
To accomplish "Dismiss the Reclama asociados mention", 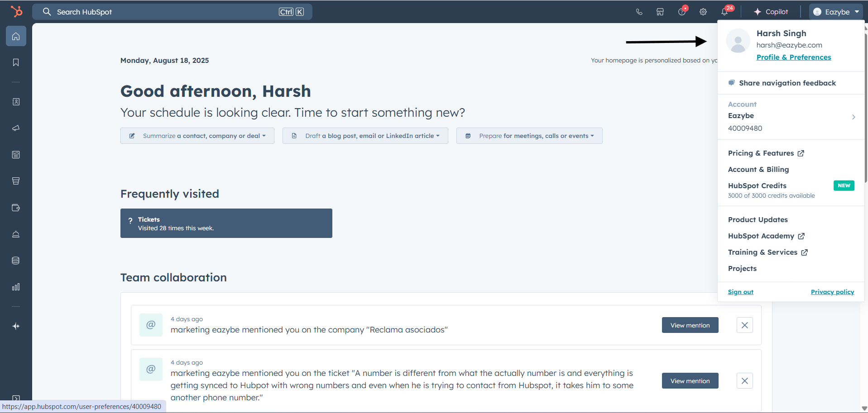I will click(744, 325).
